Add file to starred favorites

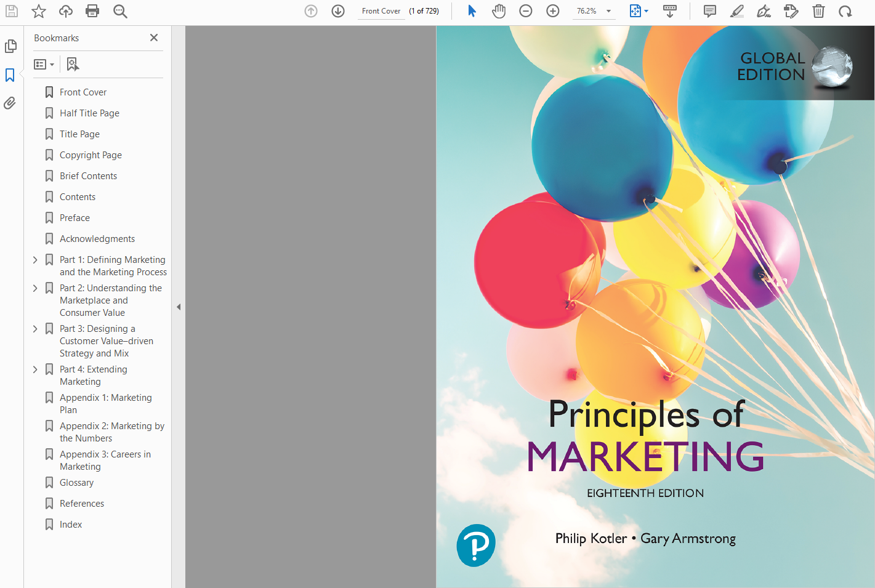[x=39, y=11]
